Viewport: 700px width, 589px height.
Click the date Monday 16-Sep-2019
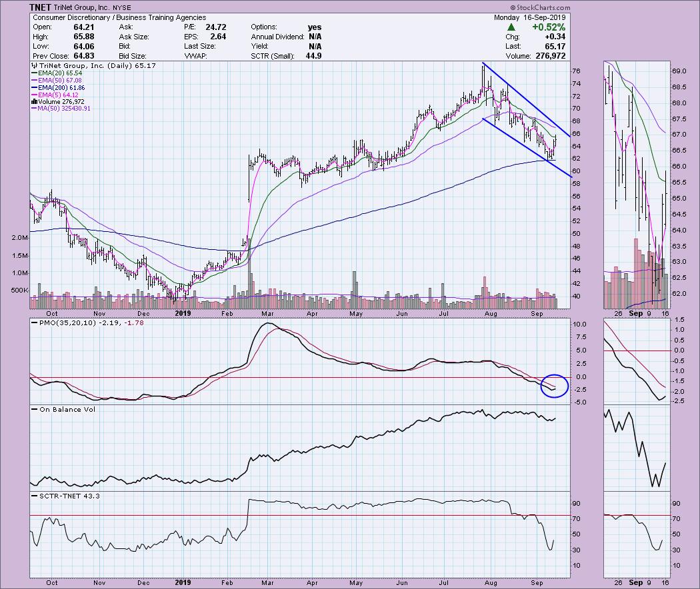529,17
